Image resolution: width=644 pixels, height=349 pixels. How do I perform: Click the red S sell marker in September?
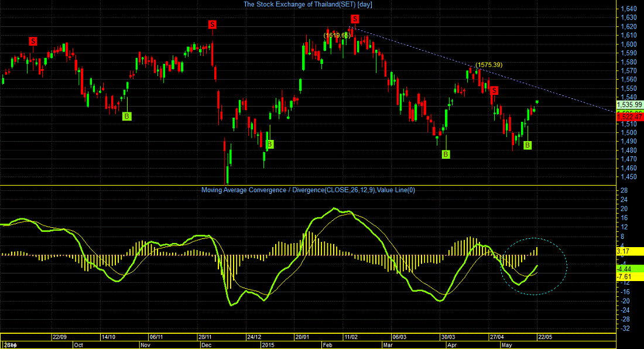(33, 41)
